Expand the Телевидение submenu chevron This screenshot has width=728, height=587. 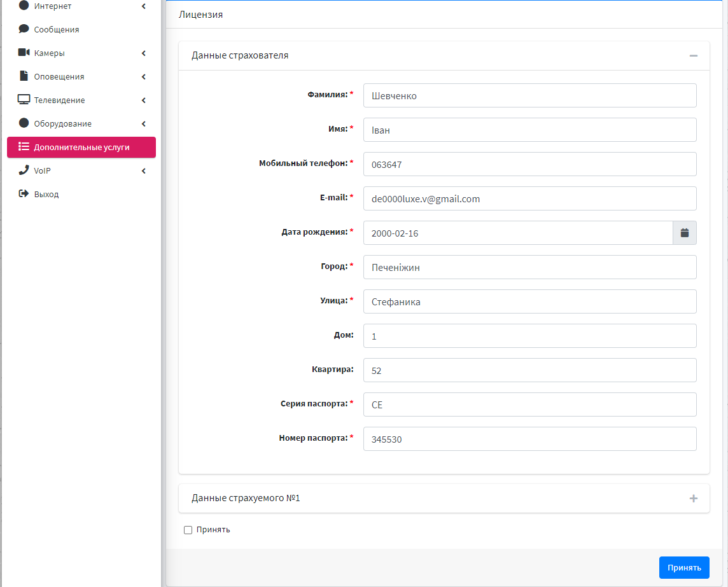coord(143,100)
